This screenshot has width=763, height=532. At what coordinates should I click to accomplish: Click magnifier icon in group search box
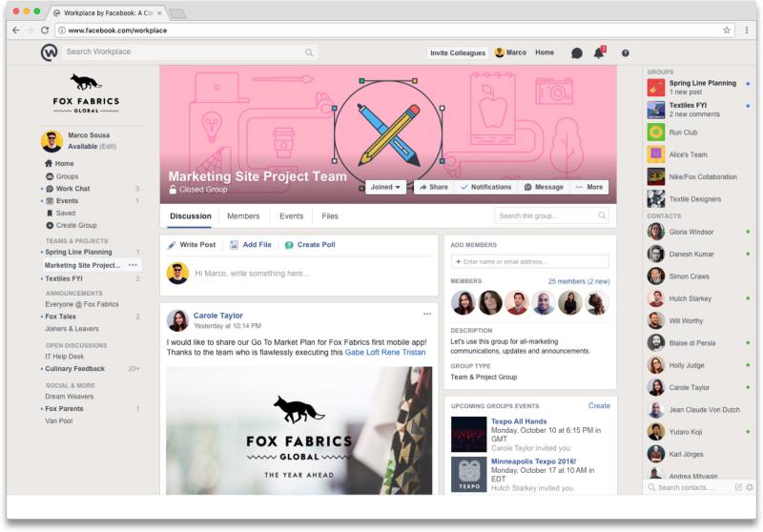(602, 215)
